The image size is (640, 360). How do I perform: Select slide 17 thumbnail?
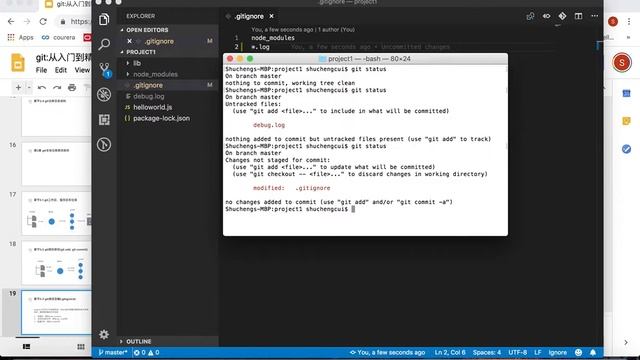tap(56, 213)
